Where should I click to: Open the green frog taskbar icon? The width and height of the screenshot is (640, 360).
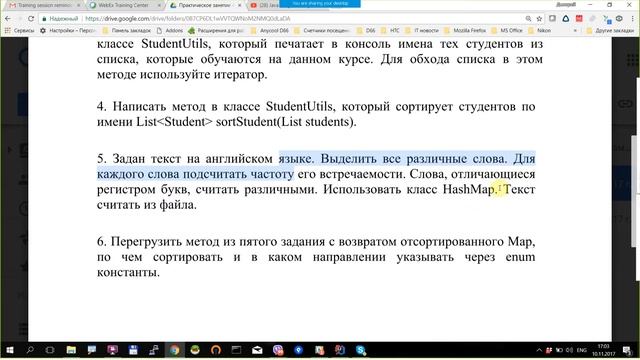tap(195, 350)
